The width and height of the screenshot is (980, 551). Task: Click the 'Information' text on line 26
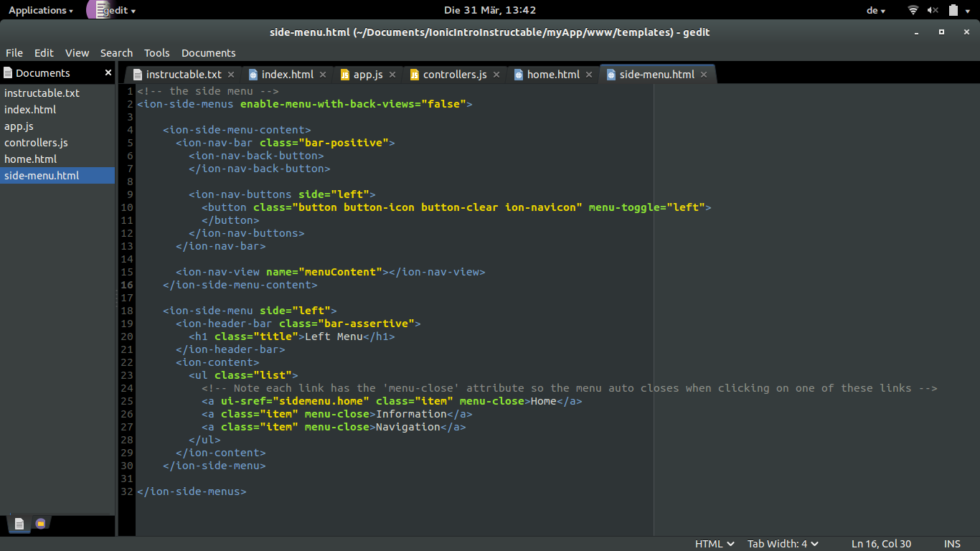coord(411,414)
